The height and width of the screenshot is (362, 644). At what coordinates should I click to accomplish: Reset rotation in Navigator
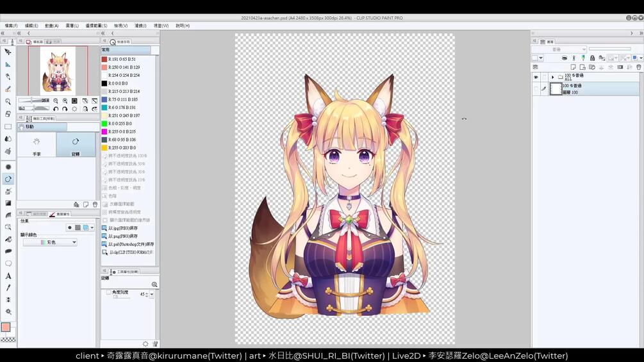pos(74,109)
